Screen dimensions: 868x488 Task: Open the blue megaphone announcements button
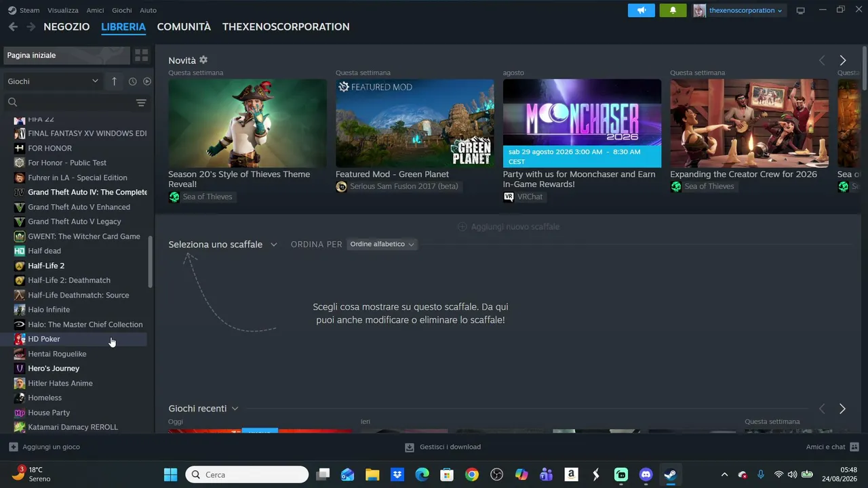tap(641, 10)
